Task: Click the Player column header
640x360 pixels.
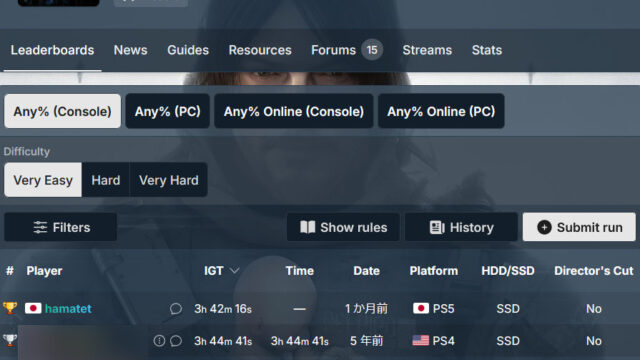Action: (44, 271)
